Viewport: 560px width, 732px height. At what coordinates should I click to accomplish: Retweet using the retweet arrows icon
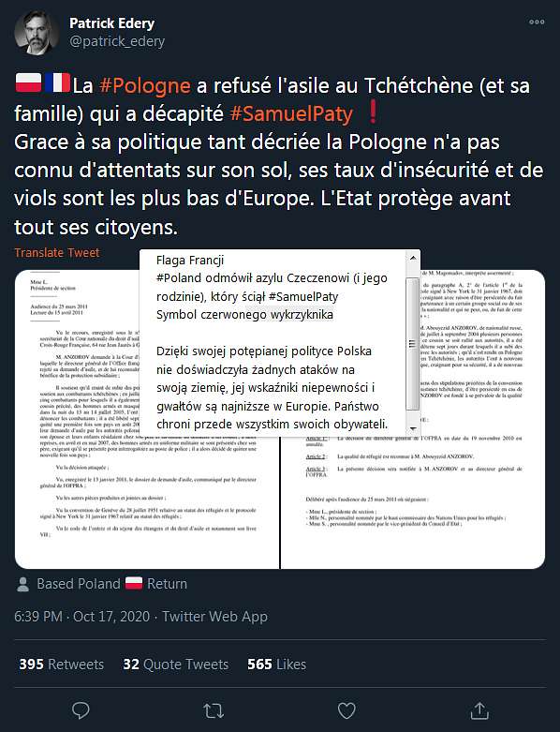[x=214, y=711]
